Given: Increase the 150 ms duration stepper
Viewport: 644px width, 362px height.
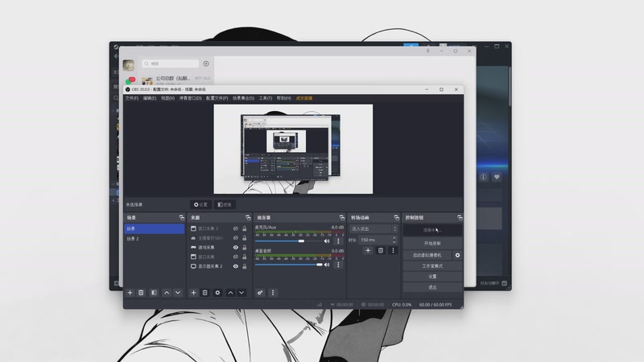Looking at the screenshot, I should point(394,237).
